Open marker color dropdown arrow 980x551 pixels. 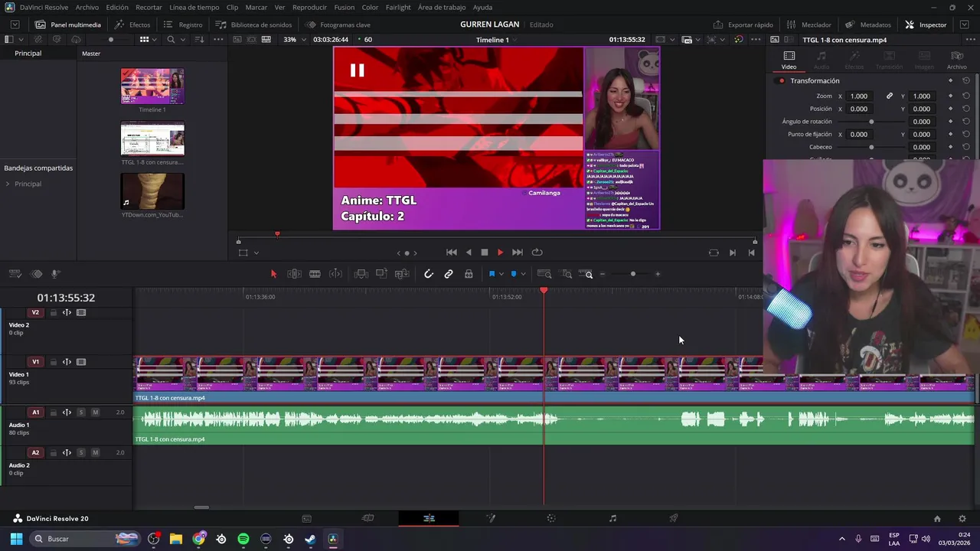[524, 274]
